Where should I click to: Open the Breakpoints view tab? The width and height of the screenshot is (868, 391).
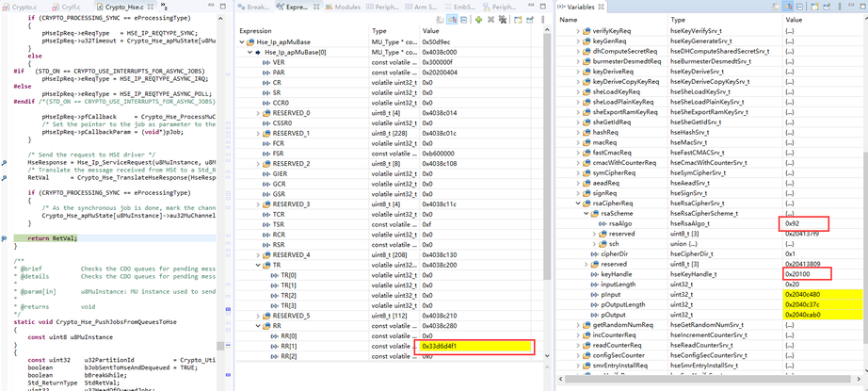tap(253, 7)
